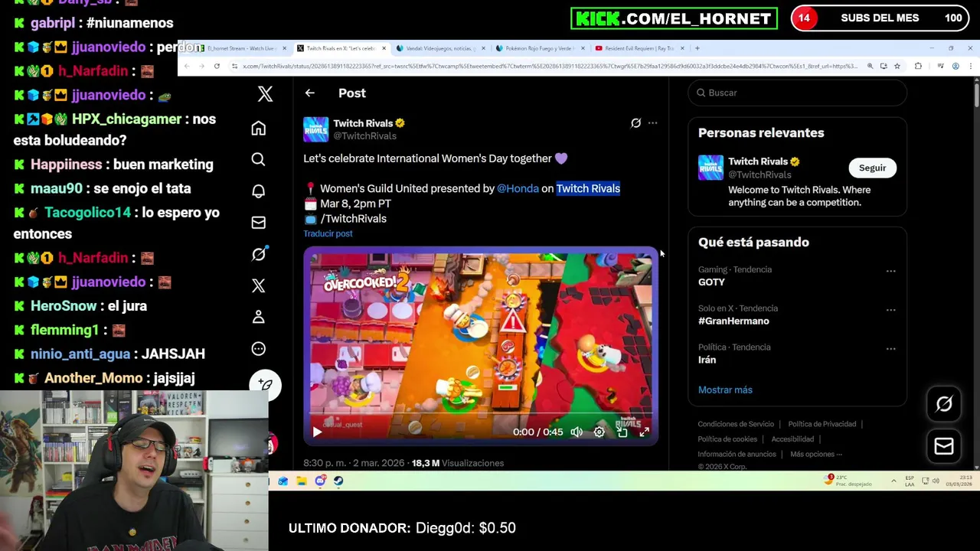Go back with the Post arrow
Viewport: 980px width, 551px height.
click(x=309, y=93)
